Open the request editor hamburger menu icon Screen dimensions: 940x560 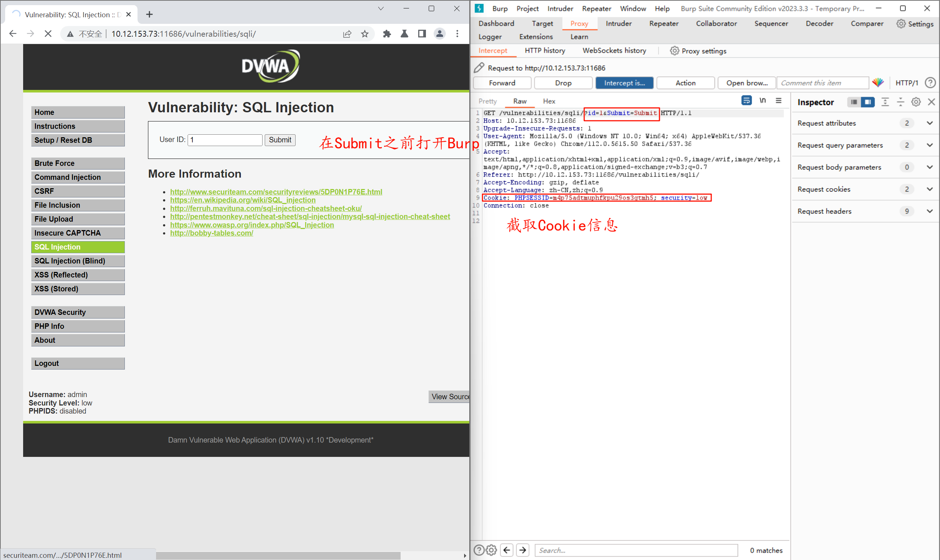pos(778,101)
